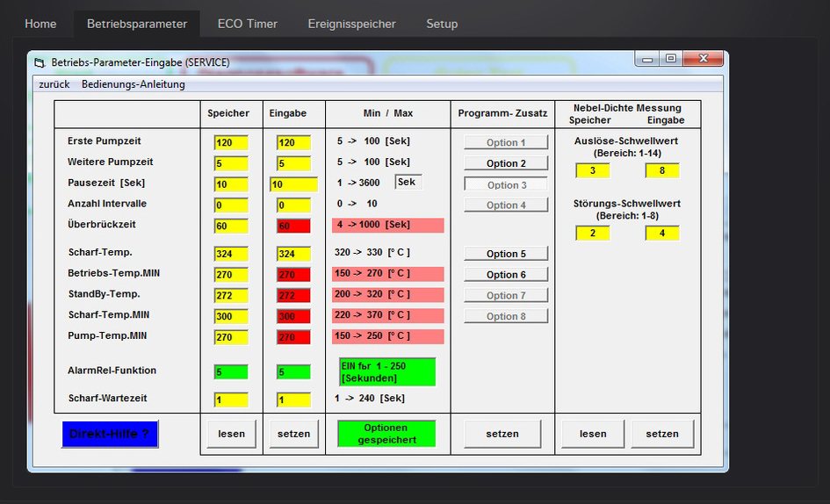Click setzen under Nebel-Dichte Messung
The image size is (830, 504).
click(662, 434)
